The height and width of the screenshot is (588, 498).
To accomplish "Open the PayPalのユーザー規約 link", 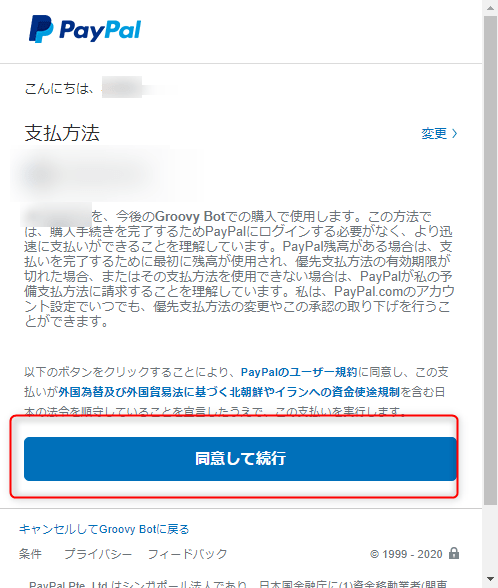I will [x=299, y=372].
